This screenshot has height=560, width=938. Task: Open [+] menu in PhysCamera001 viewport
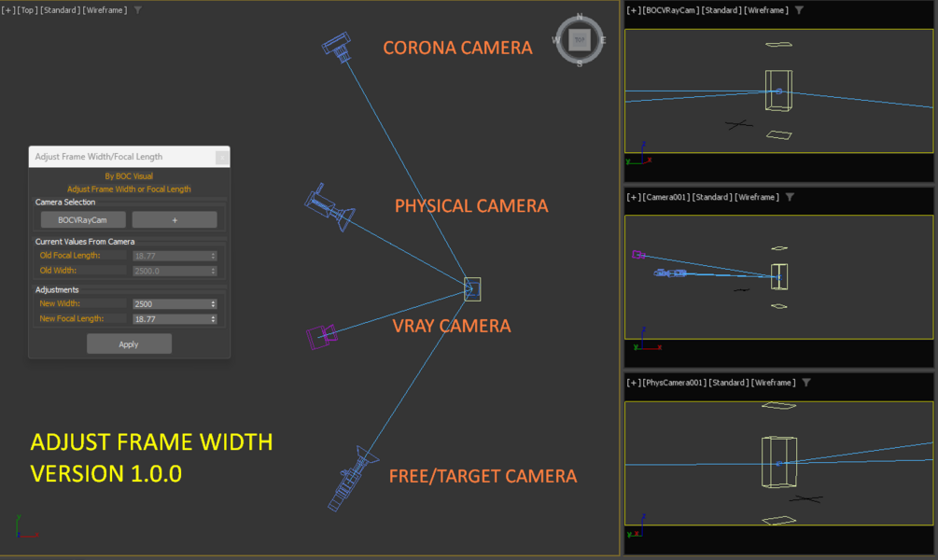pos(633,383)
